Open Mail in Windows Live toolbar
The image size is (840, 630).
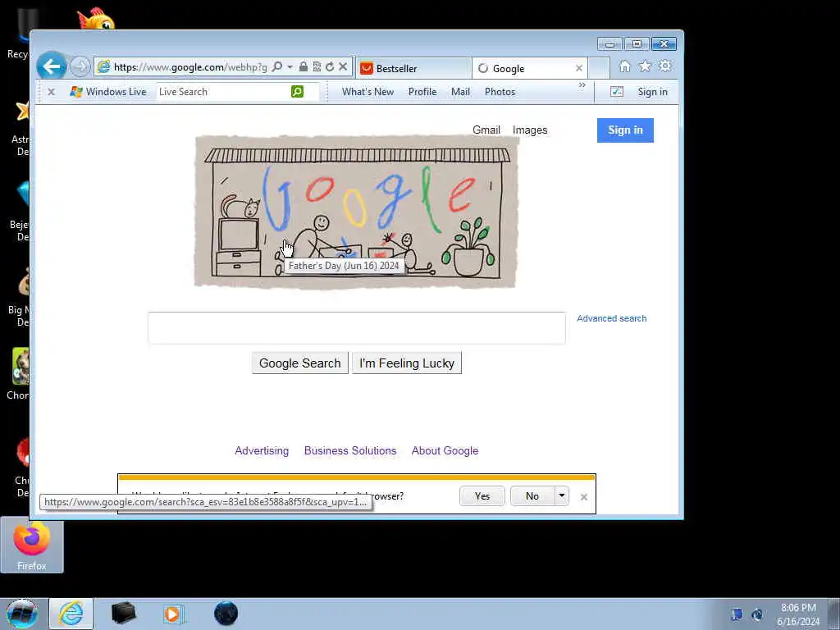[460, 92]
